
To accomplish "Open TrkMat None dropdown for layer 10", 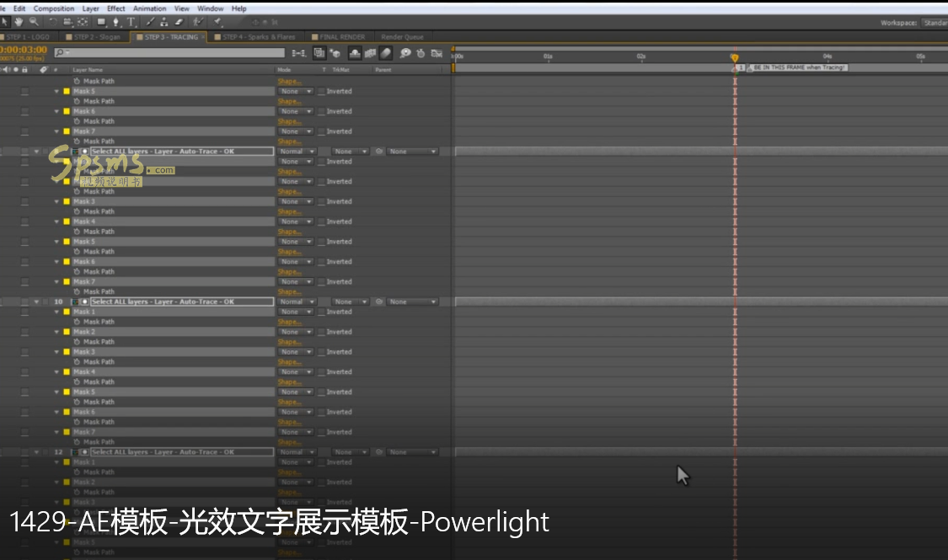I will click(351, 301).
